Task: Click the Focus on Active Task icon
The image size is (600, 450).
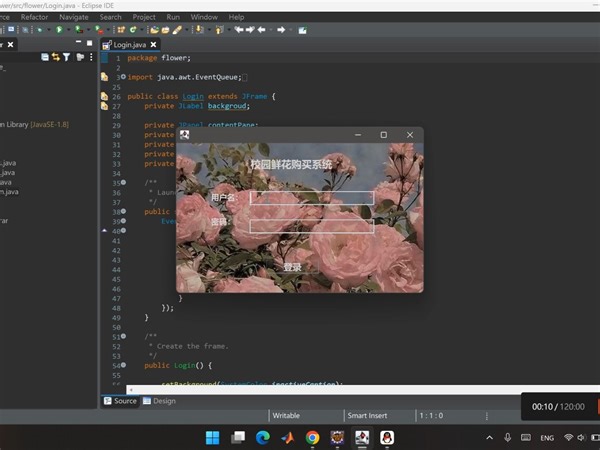Action: pyautogui.click(x=80, y=57)
